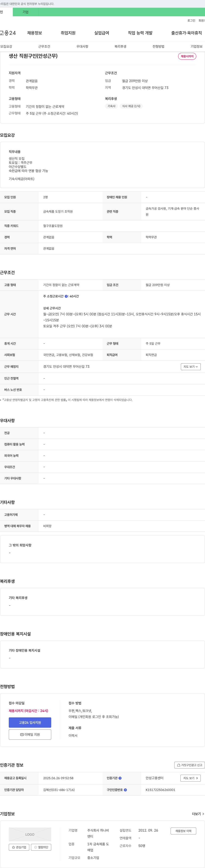Screen dimensions: 205x868
Task: Click star icon in 관심기업 button
Action: 13,847
